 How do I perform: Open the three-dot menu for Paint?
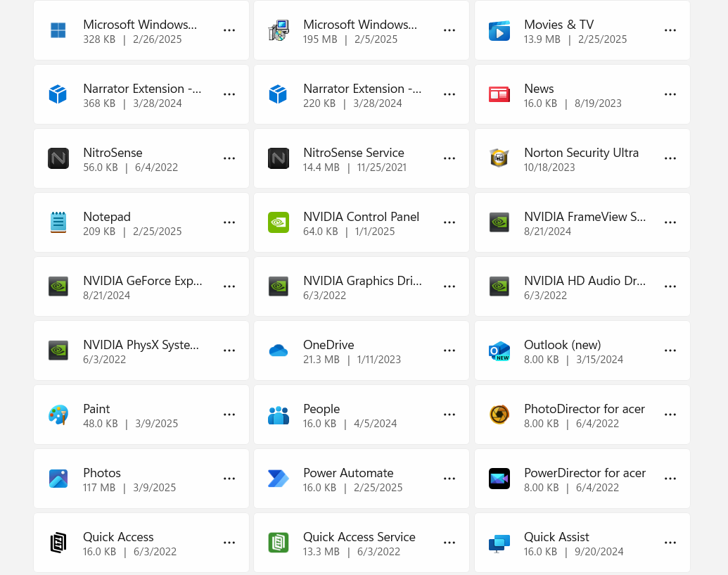[x=229, y=415]
